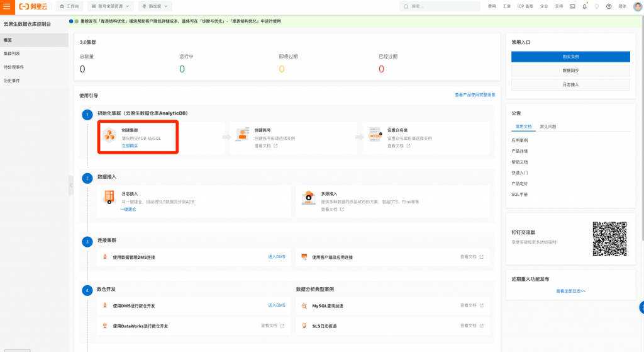644x352 pixels.
Task: Click 进入DMS on 使用数据管理DMS连接 row
Action: point(277,256)
